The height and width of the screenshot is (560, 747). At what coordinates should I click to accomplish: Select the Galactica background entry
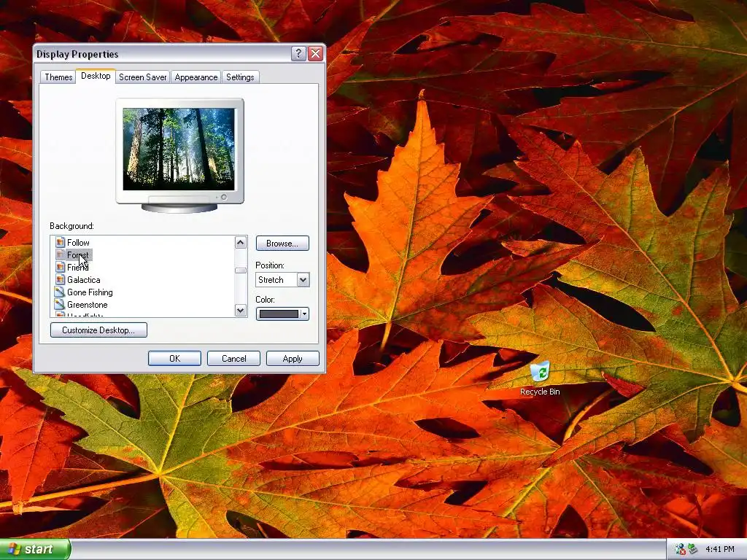[x=83, y=279]
